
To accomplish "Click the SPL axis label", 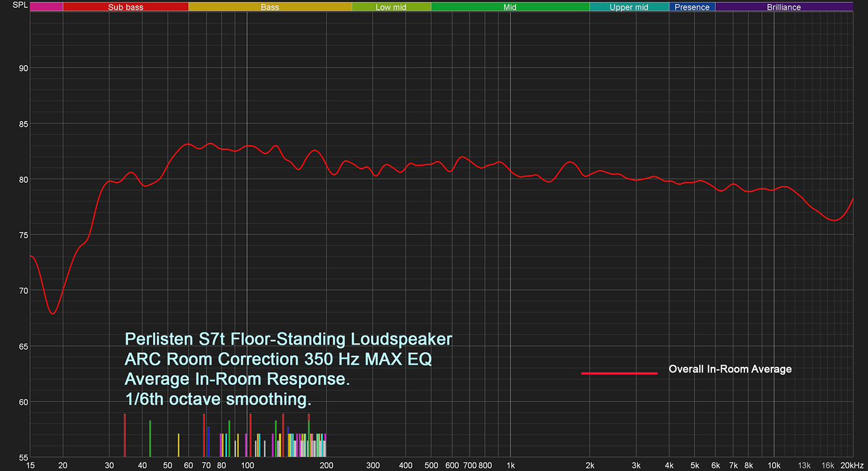I will click(20, 5).
